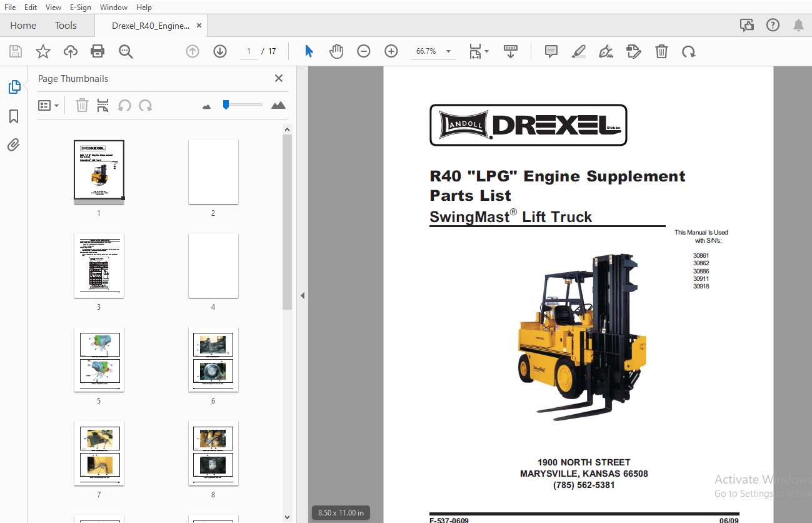Open the Bookmarks sidebar panel
The height and width of the screenshot is (523, 812).
(14, 116)
